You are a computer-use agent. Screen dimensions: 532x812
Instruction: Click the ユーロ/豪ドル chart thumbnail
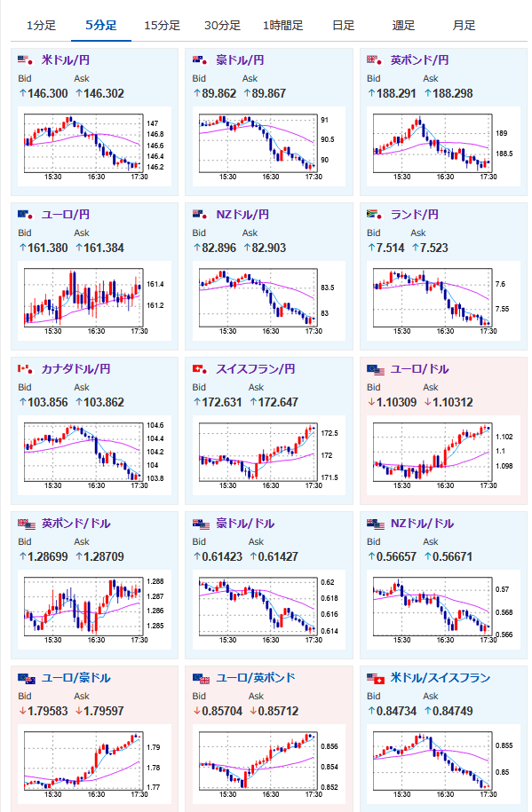click(x=94, y=765)
